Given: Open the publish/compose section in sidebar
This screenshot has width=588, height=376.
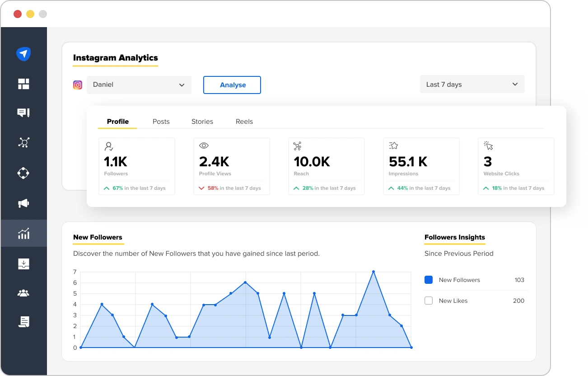Looking at the screenshot, I should click(x=23, y=54).
